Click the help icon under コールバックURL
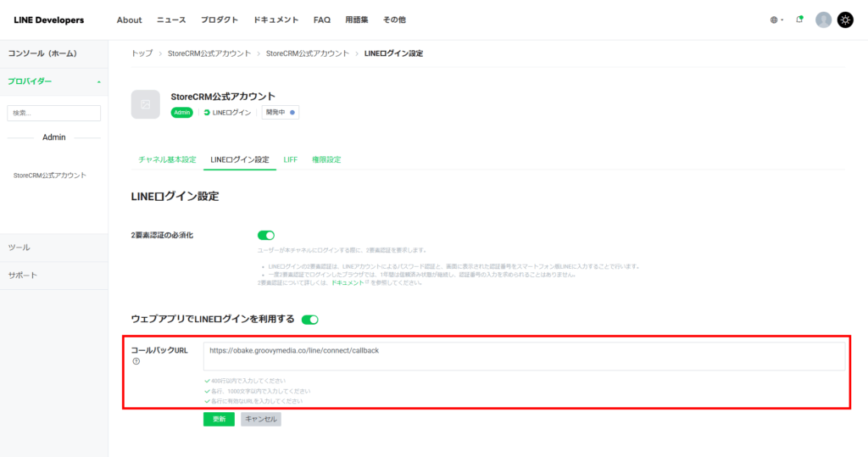The width and height of the screenshot is (868, 457). 136,361
